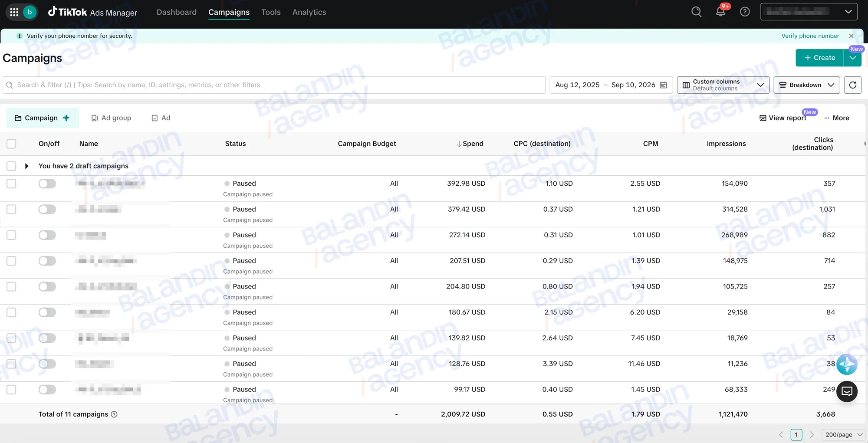Open the Analytics menu
Image resolution: width=868 pixels, height=443 pixels.
(x=309, y=12)
